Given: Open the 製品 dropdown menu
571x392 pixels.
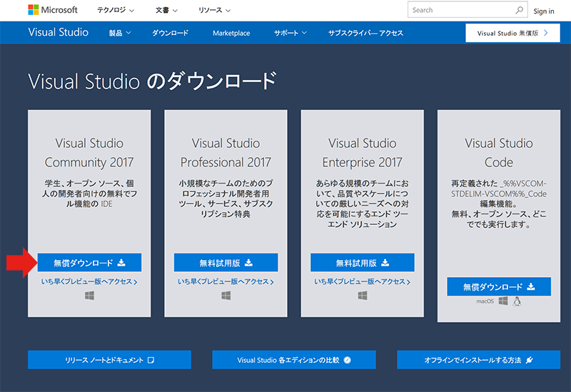Looking at the screenshot, I should [120, 33].
